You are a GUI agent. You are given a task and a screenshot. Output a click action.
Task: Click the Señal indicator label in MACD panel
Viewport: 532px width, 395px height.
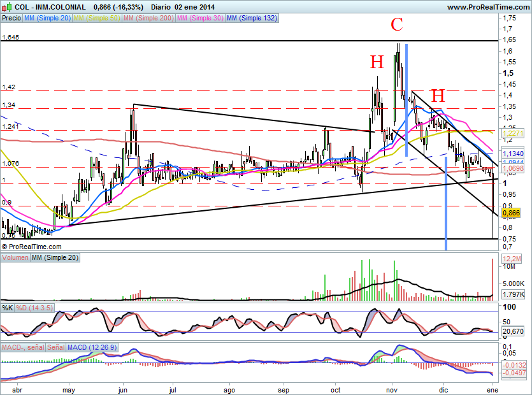(55, 347)
